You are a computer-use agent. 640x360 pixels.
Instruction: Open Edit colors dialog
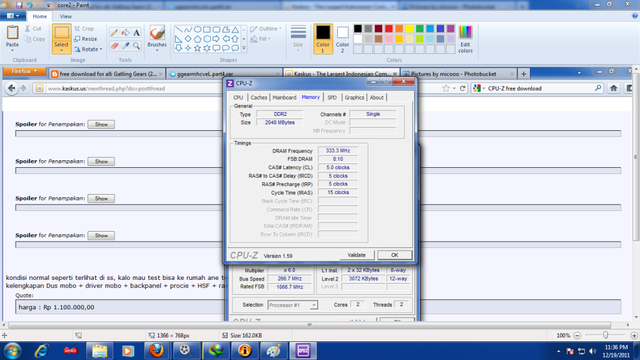[465, 39]
